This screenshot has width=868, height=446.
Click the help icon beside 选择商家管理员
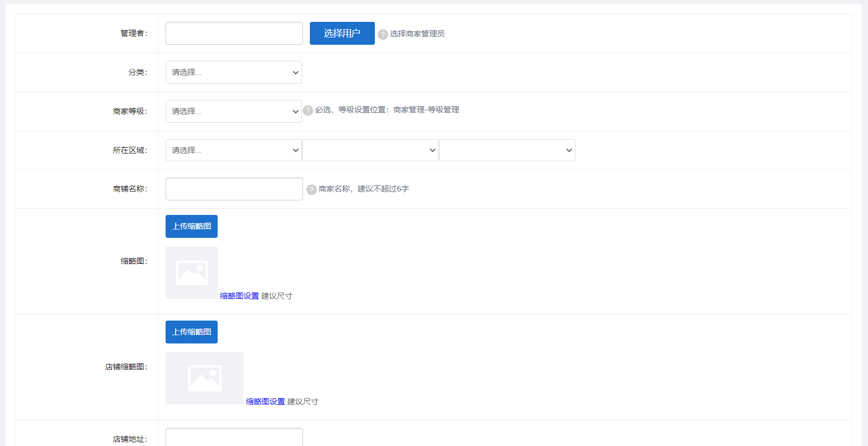click(x=383, y=34)
